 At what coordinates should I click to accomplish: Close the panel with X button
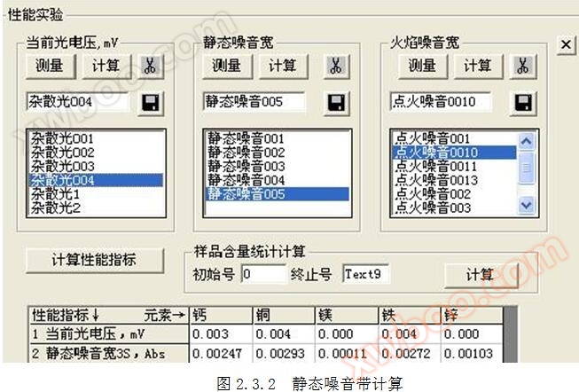coord(566,44)
